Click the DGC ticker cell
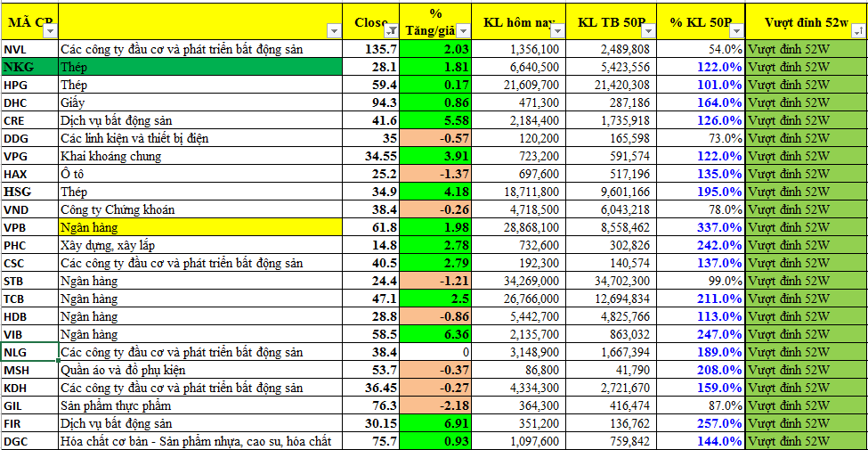The width and height of the screenshot is (868, 450). [x=28, y=441]
